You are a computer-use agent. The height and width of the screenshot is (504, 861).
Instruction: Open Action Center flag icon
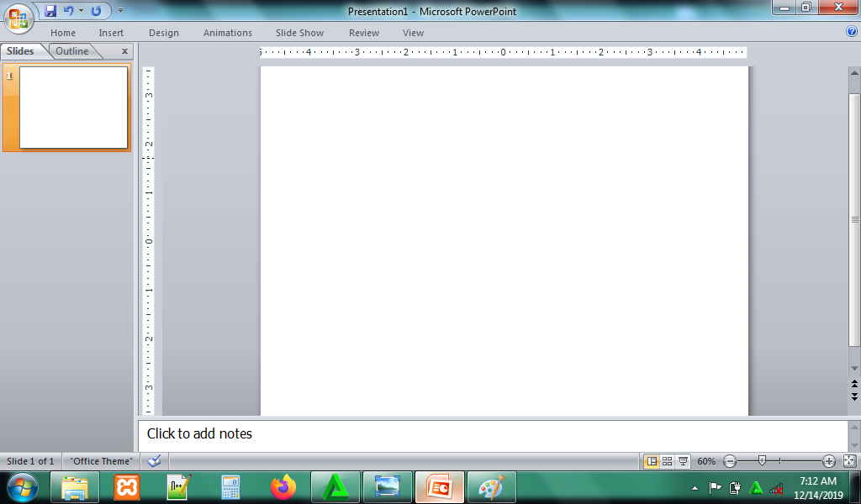click(715, 487)
